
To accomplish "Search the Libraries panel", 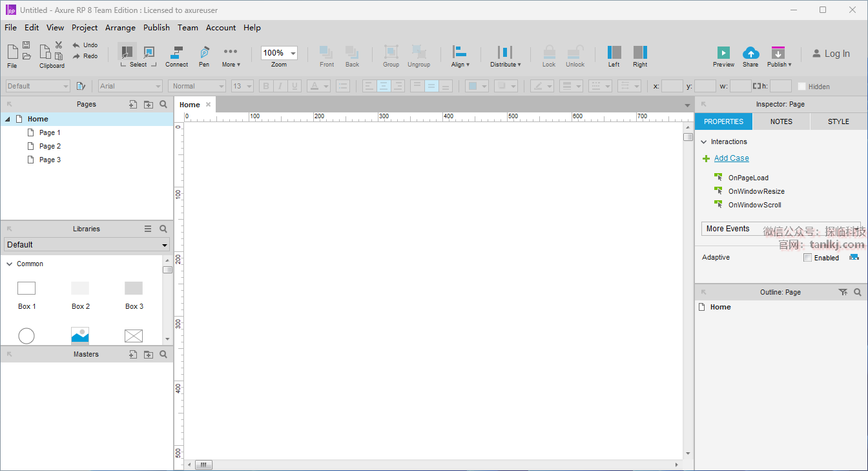I will (163, 229).
